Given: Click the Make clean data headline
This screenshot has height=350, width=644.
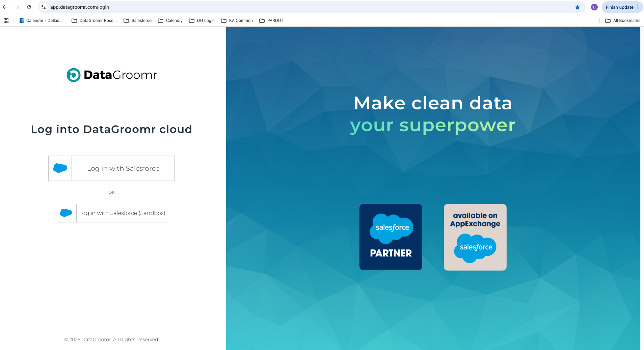Looking at the screenshot, I should pos(433,103).
